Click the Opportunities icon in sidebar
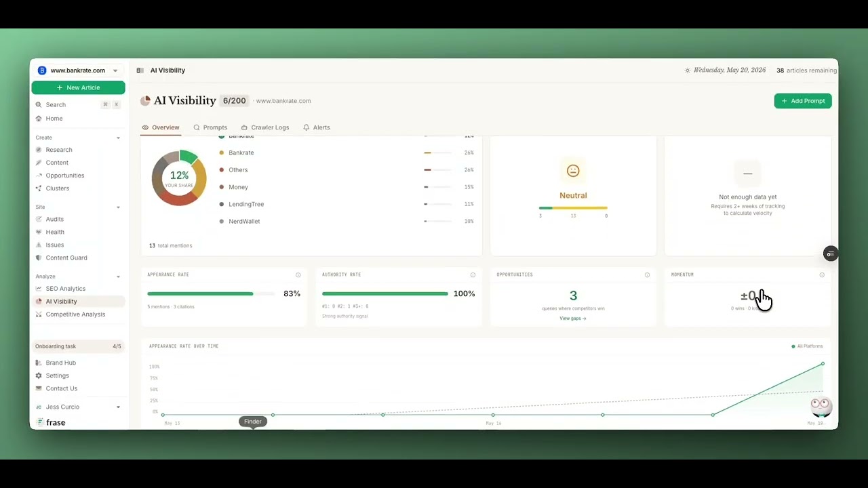868x488 pixels. tap(39, 176)
